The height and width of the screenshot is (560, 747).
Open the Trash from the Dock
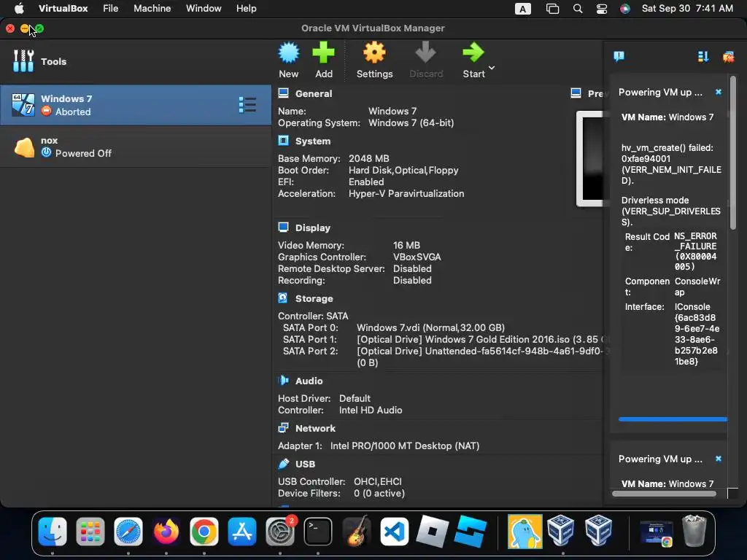click(x=694, y=531)
